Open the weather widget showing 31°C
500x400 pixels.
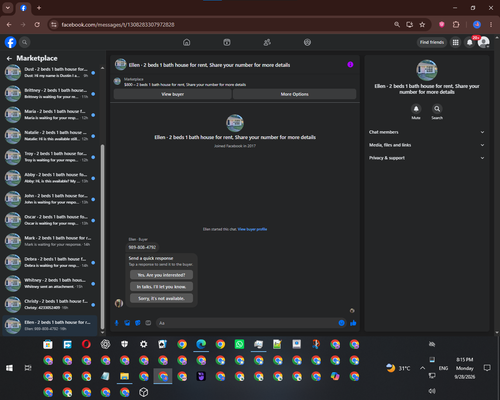pyautogui.click(x=397, y=368)
